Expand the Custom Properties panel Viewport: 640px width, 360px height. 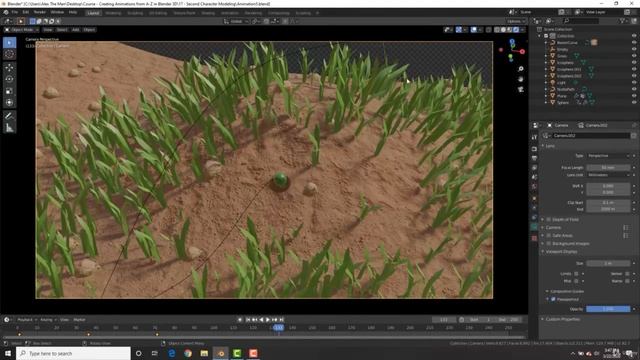coord(561,319)
